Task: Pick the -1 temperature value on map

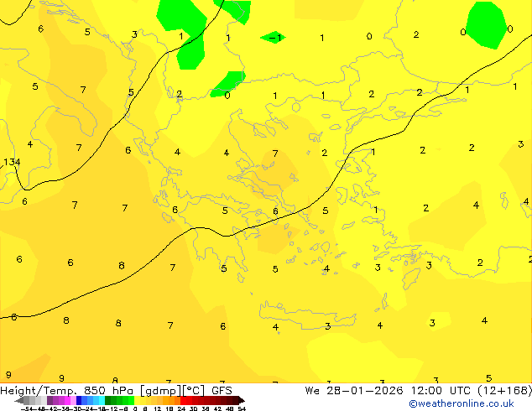Action: pos(274,38)
